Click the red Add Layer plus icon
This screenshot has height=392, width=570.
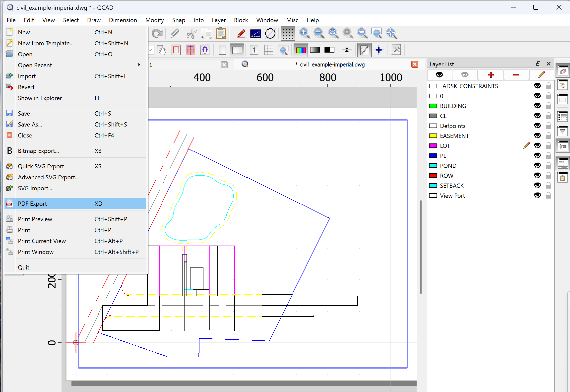click(491, 75)
